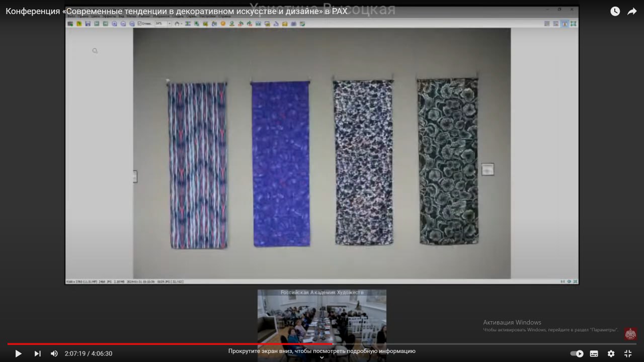Click the Watch Later clock icon
The height and width of the screenshot is (362, 644).
pos(615,11)
